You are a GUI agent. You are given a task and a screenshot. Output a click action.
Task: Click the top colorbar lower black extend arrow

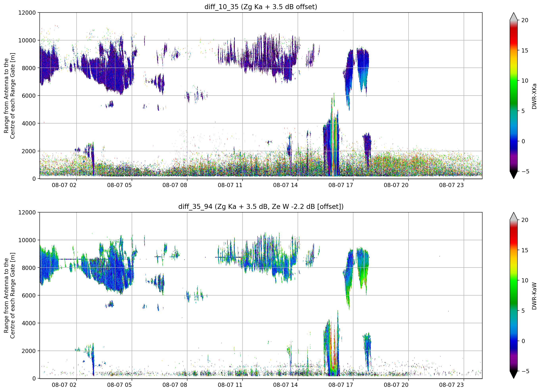(514, 175)
